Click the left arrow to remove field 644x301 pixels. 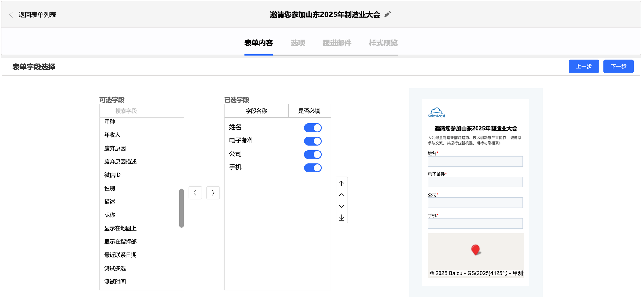click(195, 193)
